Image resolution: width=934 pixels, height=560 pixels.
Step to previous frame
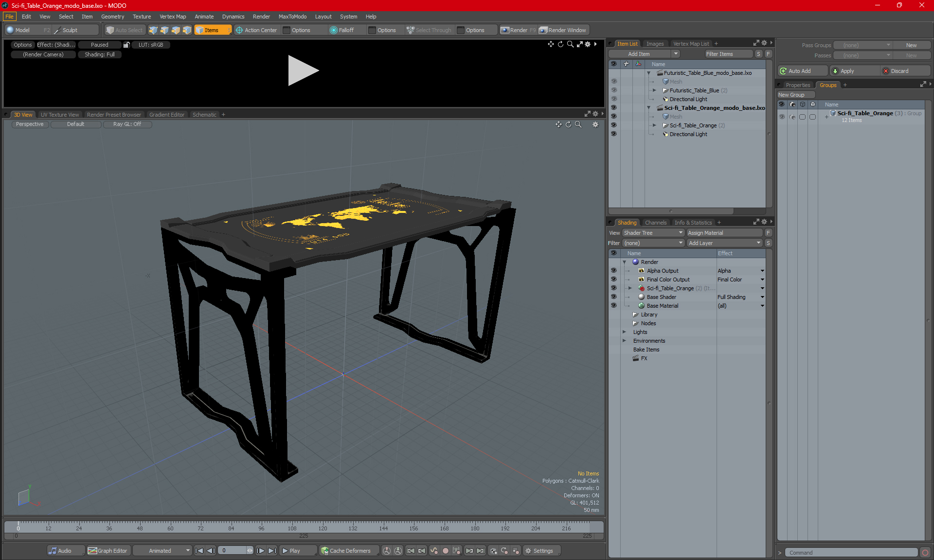tap(211, 551)
